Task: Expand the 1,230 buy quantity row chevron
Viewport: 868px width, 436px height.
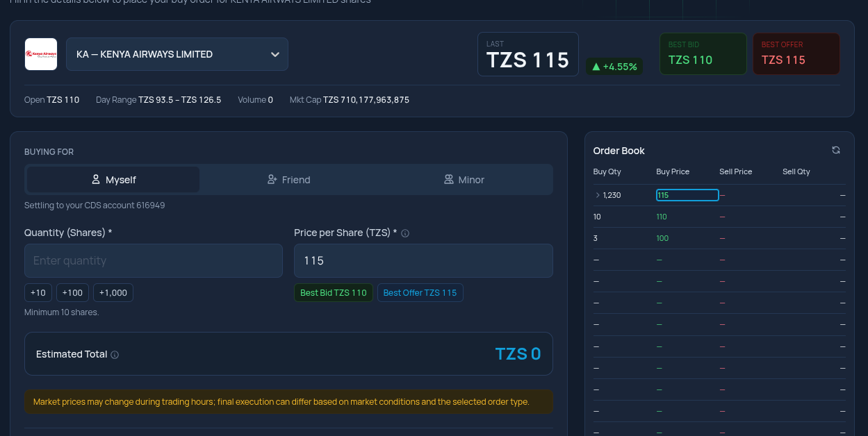Action: [598, 195]
